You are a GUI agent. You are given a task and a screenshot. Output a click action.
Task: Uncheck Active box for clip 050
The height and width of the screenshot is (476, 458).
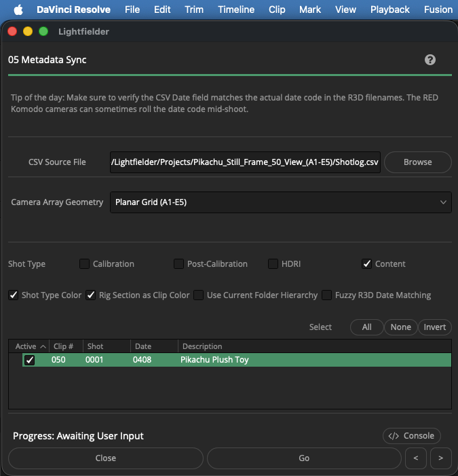(29, 360)
